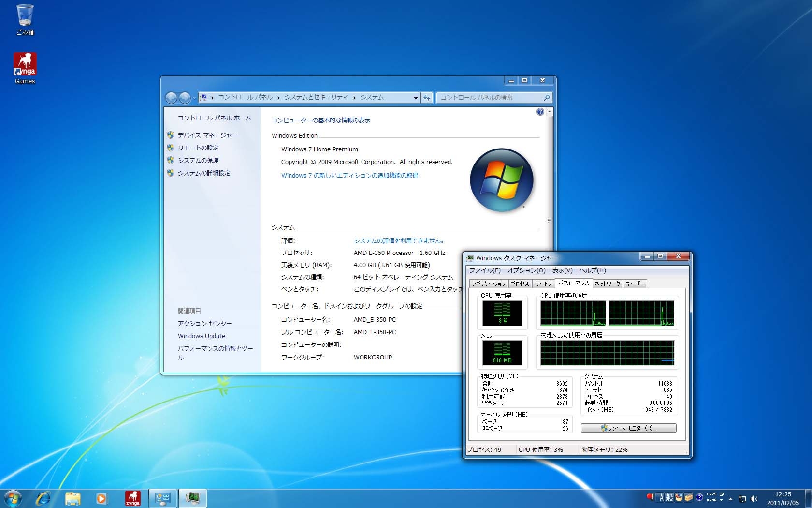
Task: Open the ヘルプ(H) menu in Task Manager
Action: [593, 270]
